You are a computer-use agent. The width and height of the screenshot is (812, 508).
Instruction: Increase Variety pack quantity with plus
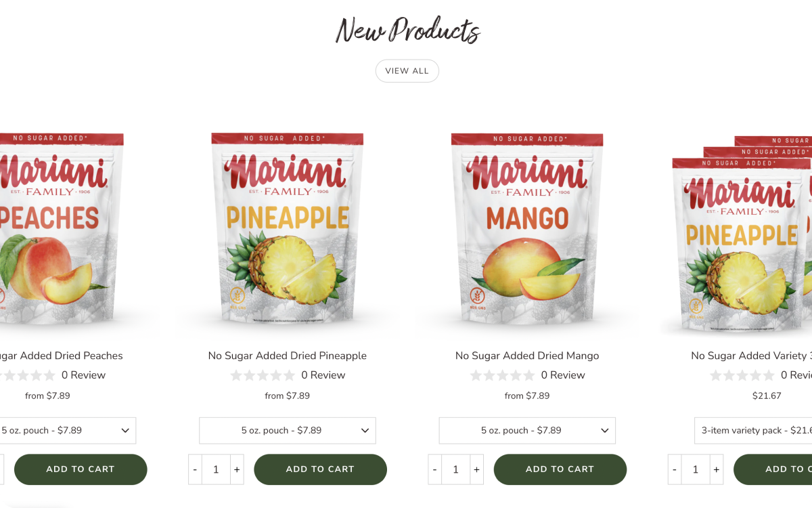pyautogui.click(x=716, y=469)
